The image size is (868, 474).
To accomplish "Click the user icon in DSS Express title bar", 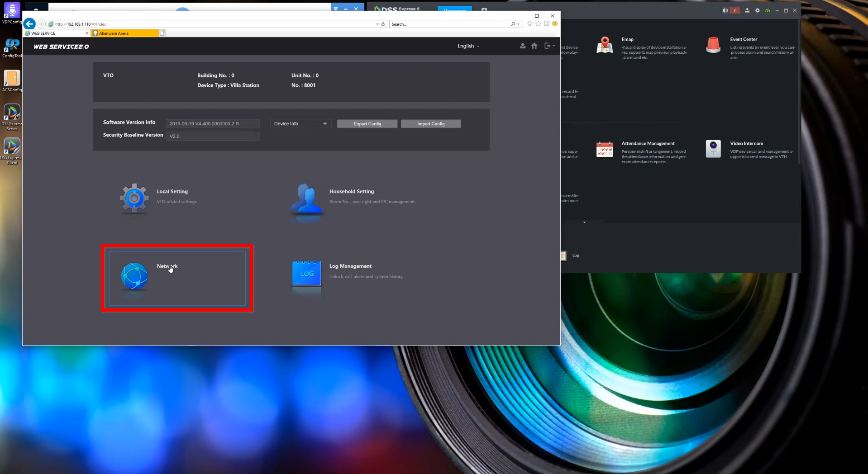I will pos(747,10).
